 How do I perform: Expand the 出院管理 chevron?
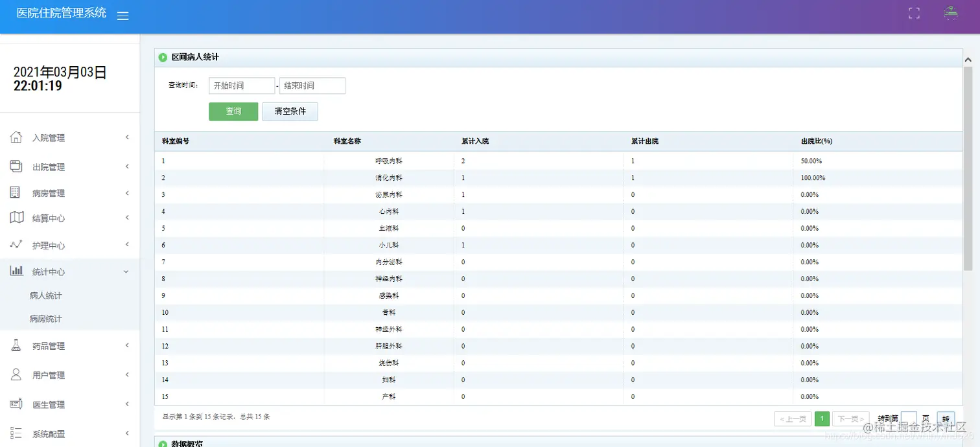[x=127, y=166]
